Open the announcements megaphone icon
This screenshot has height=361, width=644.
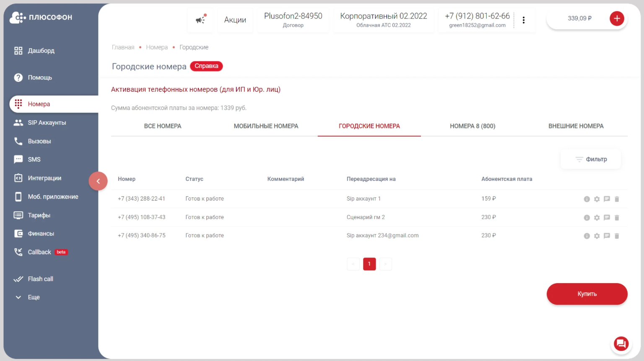(x=200, y=20)
